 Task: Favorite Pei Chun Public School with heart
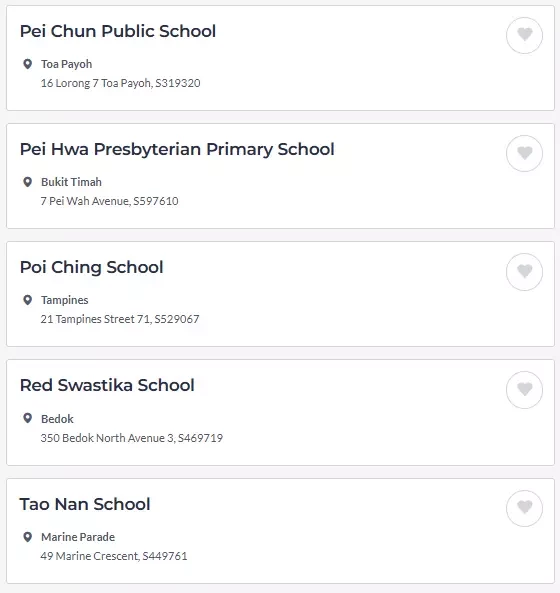524,35
